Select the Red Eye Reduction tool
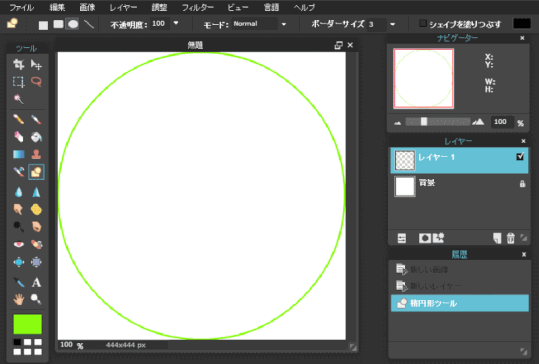This screenshot has height=364, width=539. click(19, 244)
